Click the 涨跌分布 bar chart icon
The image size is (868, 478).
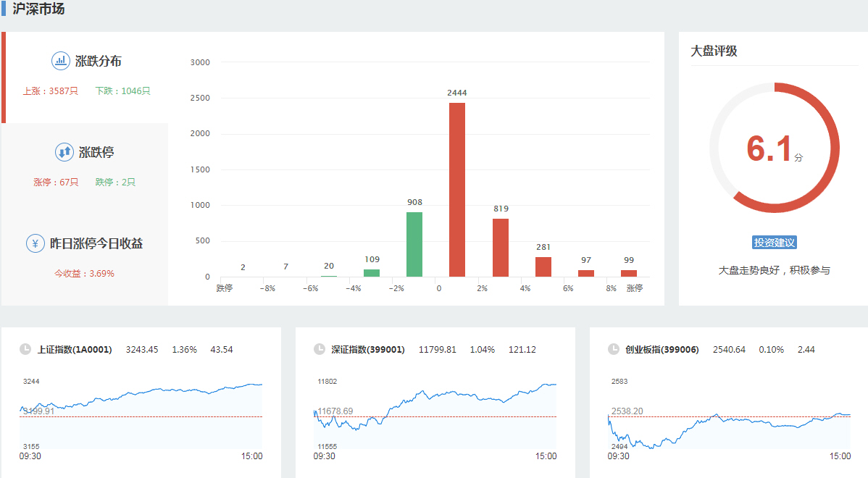point(60,61)
